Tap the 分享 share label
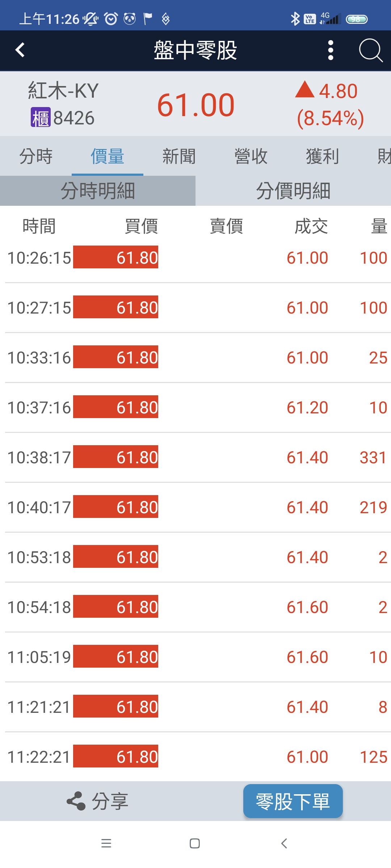The width and height of the screenshot is (391, 868). pos(110,801)
